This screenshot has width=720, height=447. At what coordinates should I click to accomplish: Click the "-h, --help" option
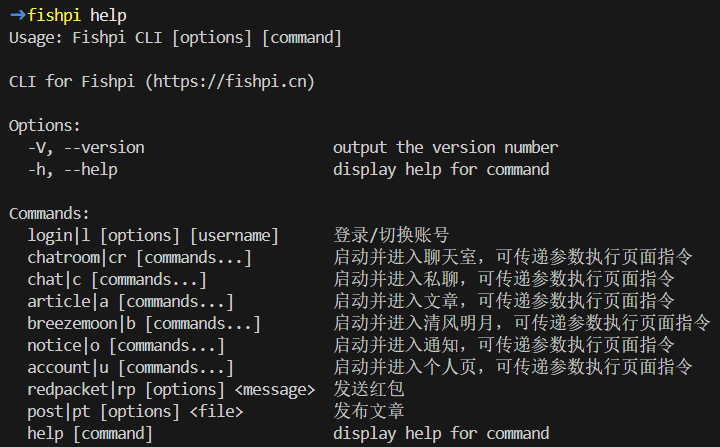(x=72, y=170)
